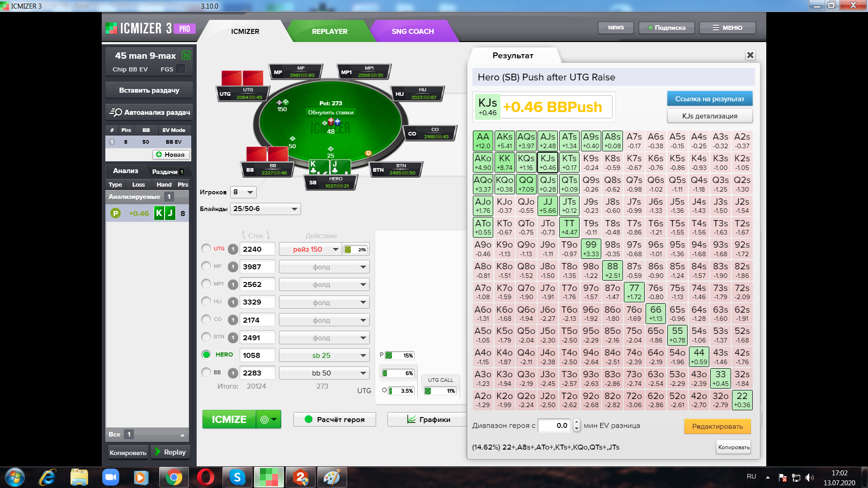The width and height of the screenshot is (868, 488).
Task: Open file explorer folder on taskbar
Action: click(79, 477)
